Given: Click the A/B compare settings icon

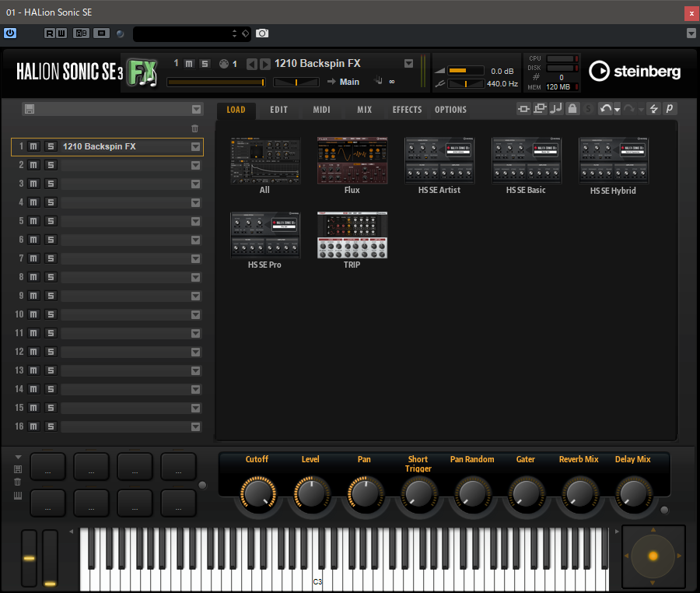Looking at the screenshot, I should [81, 33].
